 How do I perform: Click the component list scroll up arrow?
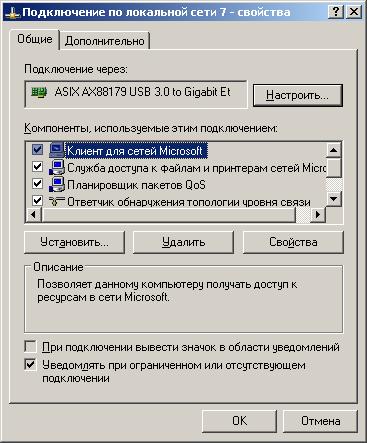(x=333, y=150)
